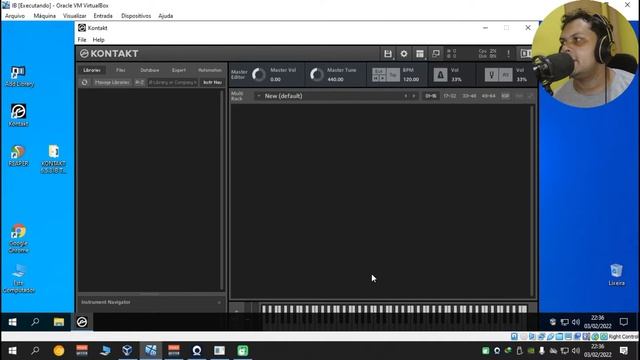This screenshot has width=640, height=360.
Task: Open the New (default) multi dropdown arrow
Action: [x=259, y=96]
